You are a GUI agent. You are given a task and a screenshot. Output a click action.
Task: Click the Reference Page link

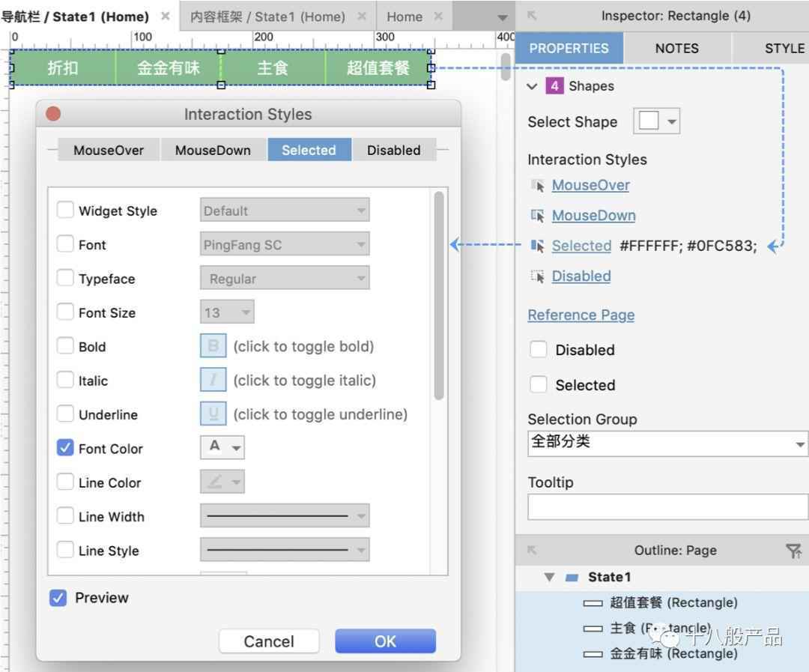(x=581, y=315)
